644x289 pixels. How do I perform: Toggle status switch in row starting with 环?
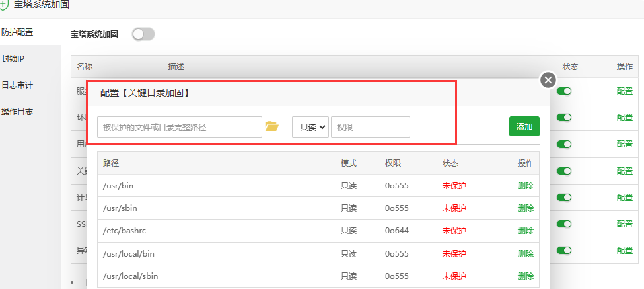(564, 118)
